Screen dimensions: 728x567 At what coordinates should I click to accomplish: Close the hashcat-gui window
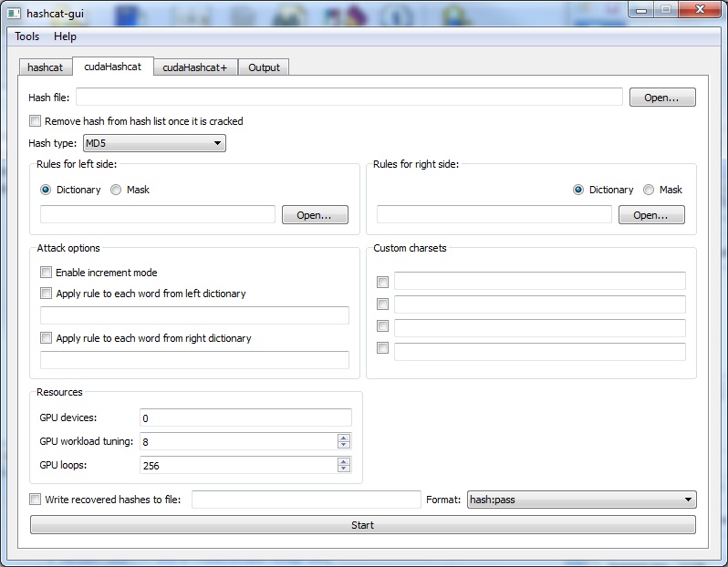[700, 9]
